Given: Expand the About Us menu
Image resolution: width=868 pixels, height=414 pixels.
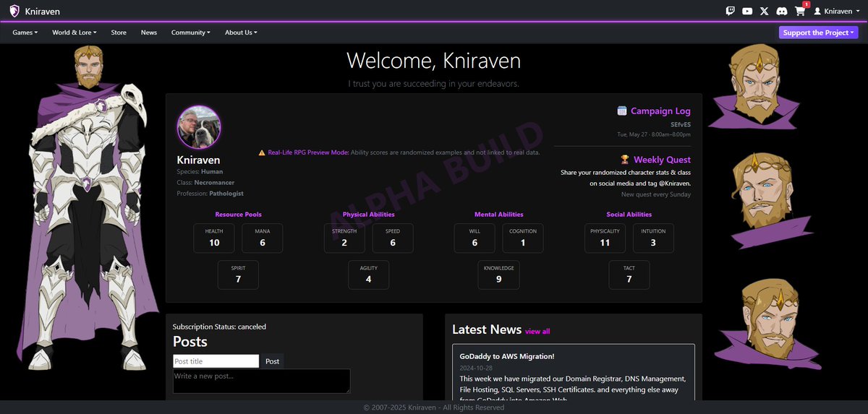Looking at the screenshot, I should pos(241,33).
